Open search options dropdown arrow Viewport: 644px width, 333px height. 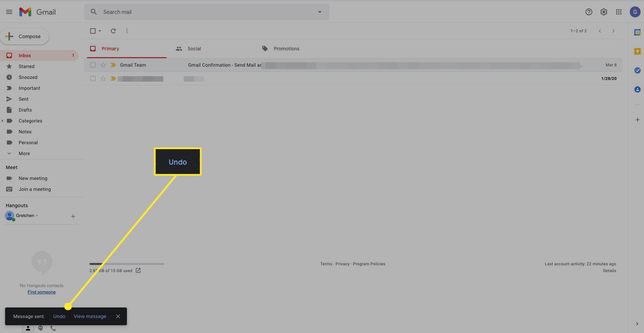(319, 12)
